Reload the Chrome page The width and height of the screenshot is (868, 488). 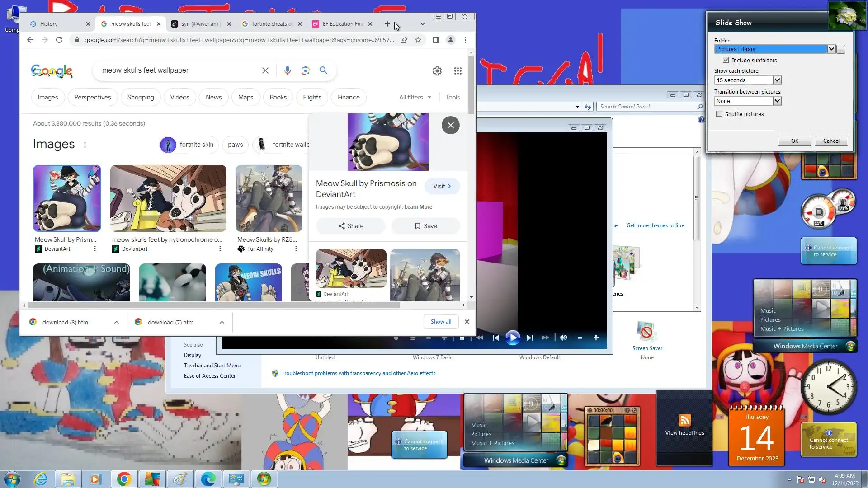59,40
